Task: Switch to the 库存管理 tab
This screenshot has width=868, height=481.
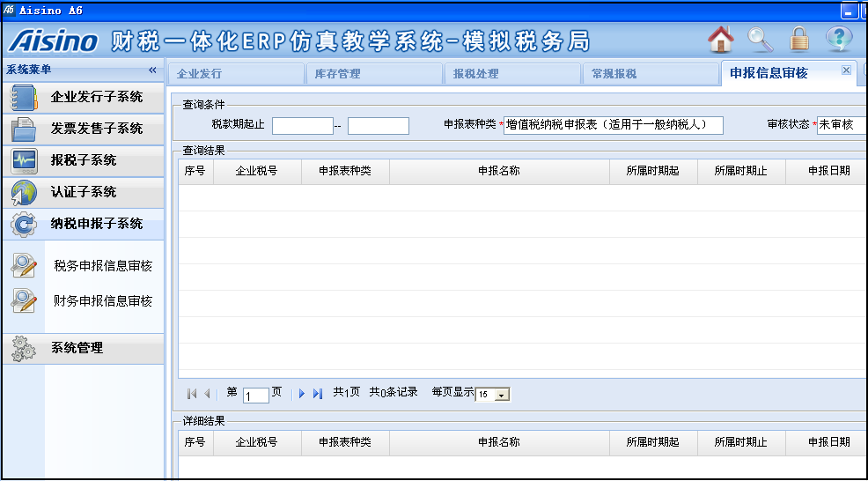Action: click(374, 74)
